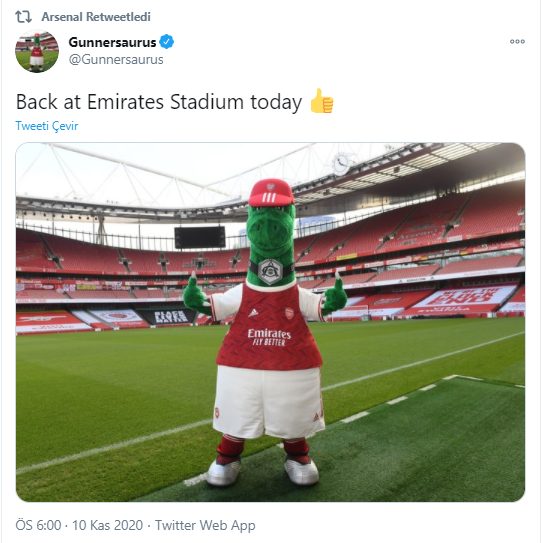Click the retweet arrows icon
Screen dimensions: 543x543
click(23, 17)
